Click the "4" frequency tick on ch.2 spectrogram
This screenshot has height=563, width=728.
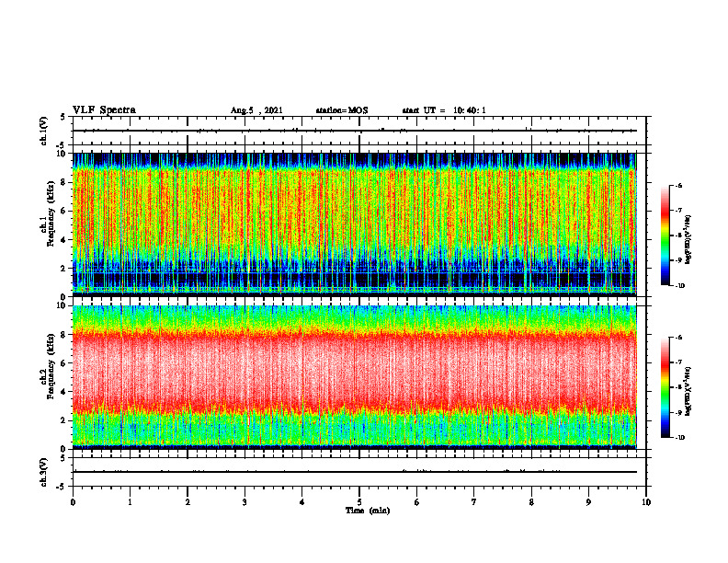click(65, 392)
